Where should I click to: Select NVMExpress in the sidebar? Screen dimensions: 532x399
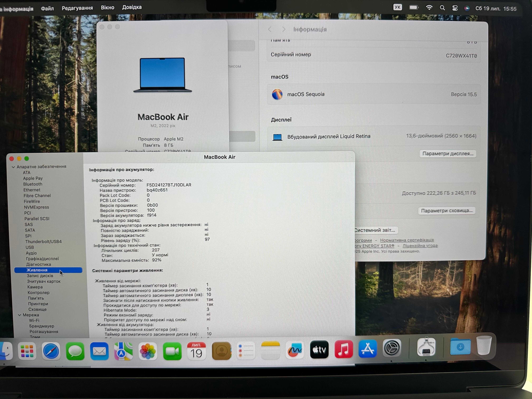click(x=36, y=207)
